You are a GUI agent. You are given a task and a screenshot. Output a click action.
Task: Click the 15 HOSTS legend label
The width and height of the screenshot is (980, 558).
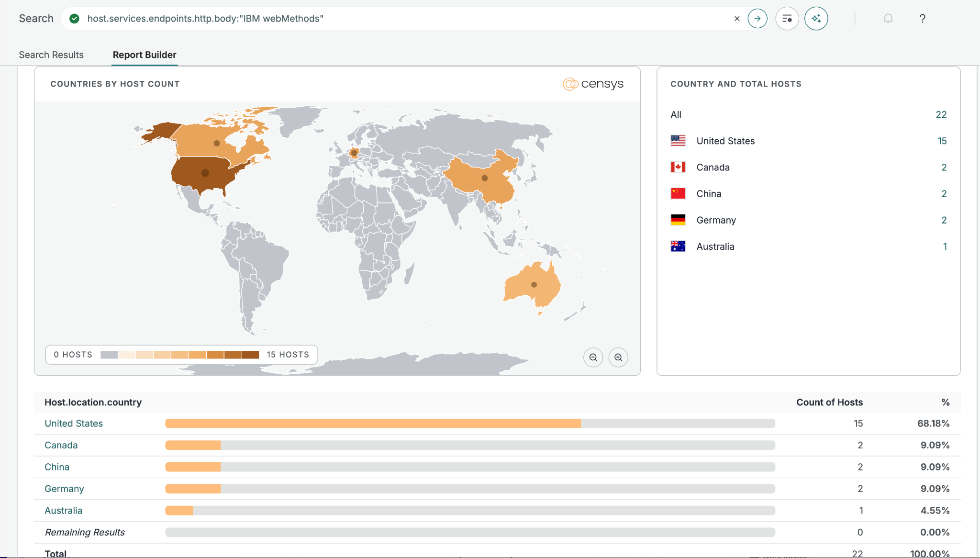pyautogui.click(x=288, y=355)
